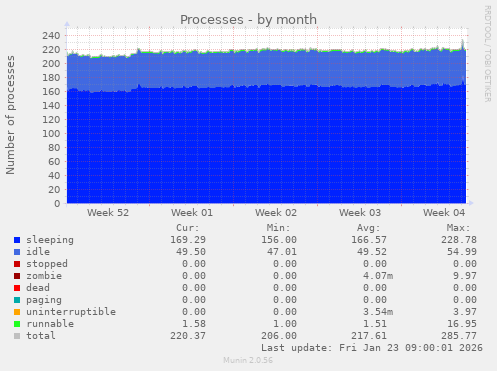Click sleeping current value 169.29
The height and width of the screenshot is (371, 497).
click(188, 240)
